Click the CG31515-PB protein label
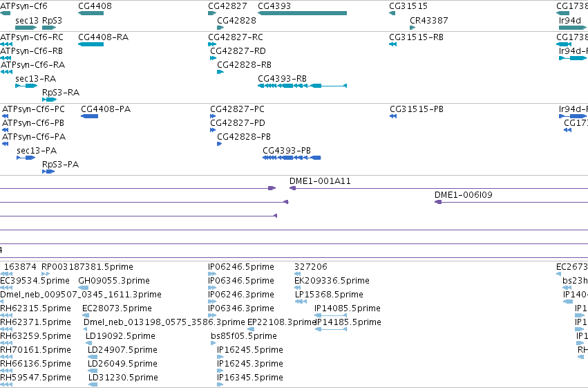Viewport: 588px width, 388px height. point(417,109)
